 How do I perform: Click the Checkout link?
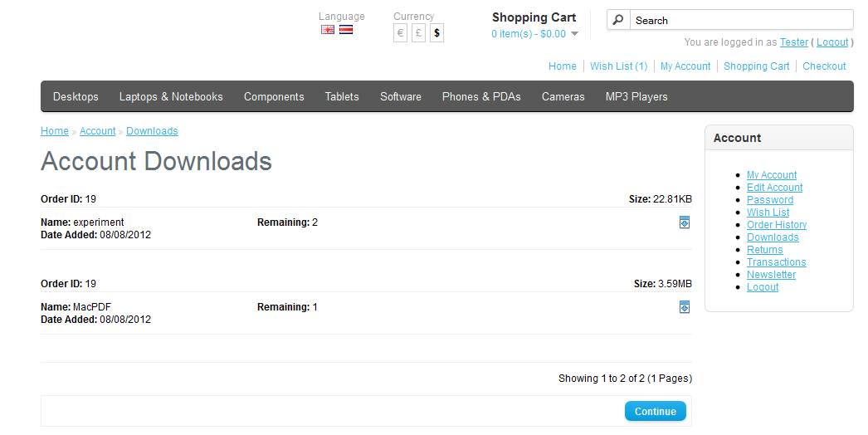(x=824, y=66)
